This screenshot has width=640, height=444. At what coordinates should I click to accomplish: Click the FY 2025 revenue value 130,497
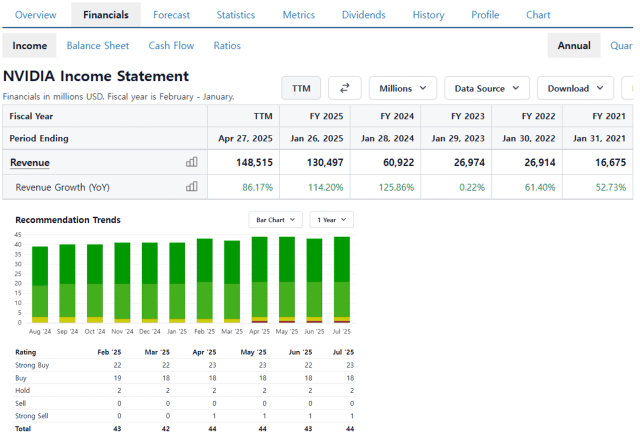pos(325,162)
